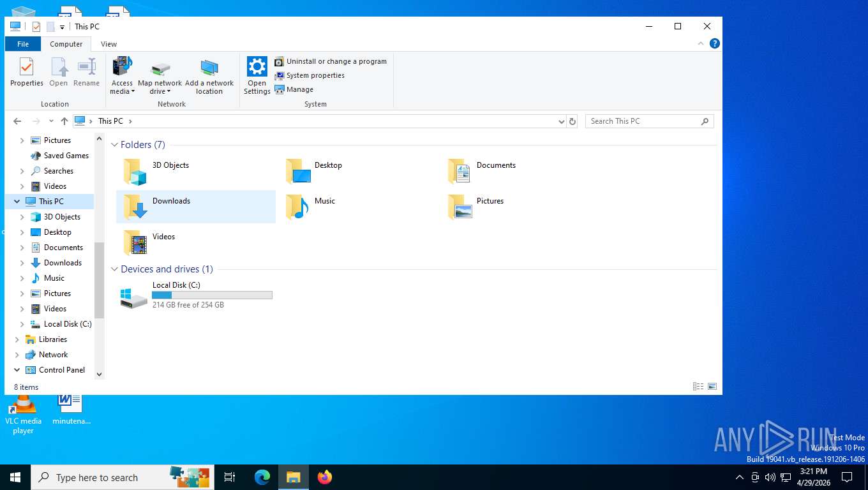Open the Access media menu
This screenshot has width=868, height=490.
click(x=122, y=75)
